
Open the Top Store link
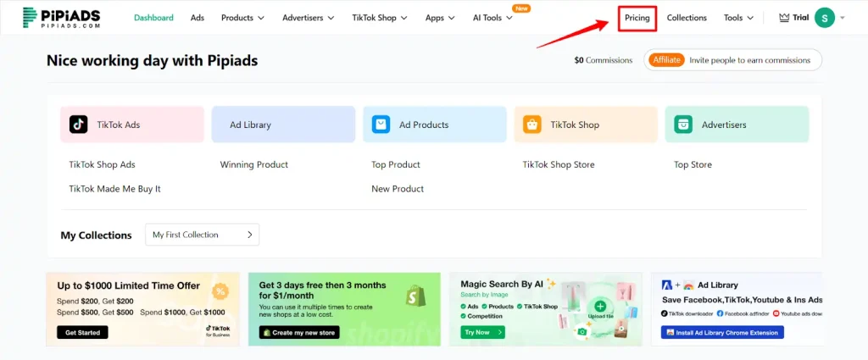pyautogui.click(x=693, y=165)
